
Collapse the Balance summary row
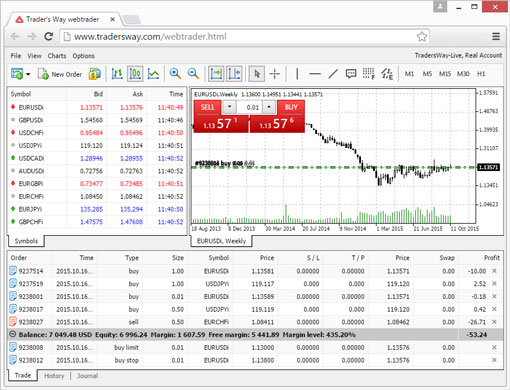coord(12,334)
